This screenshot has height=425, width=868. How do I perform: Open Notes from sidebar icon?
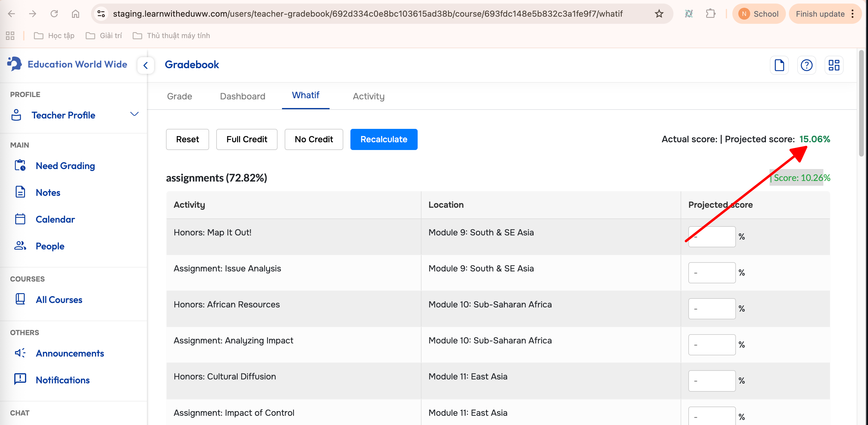(20, 192)
